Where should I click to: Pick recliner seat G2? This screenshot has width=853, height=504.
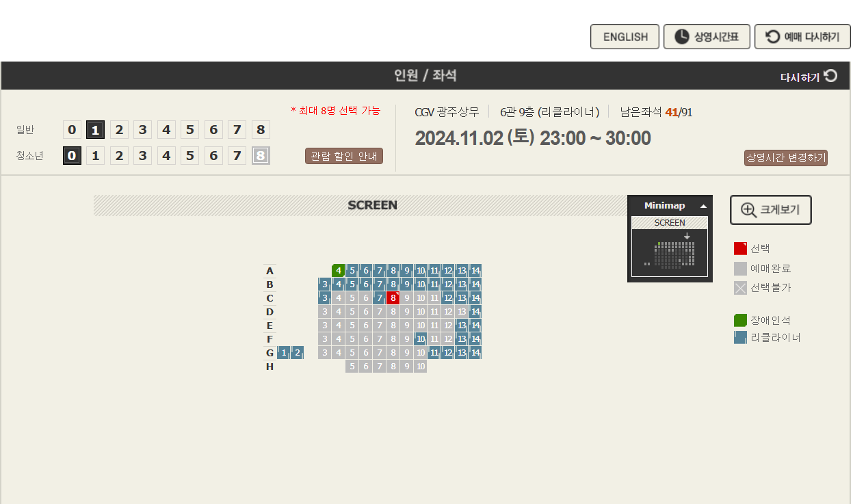[297, 353]
